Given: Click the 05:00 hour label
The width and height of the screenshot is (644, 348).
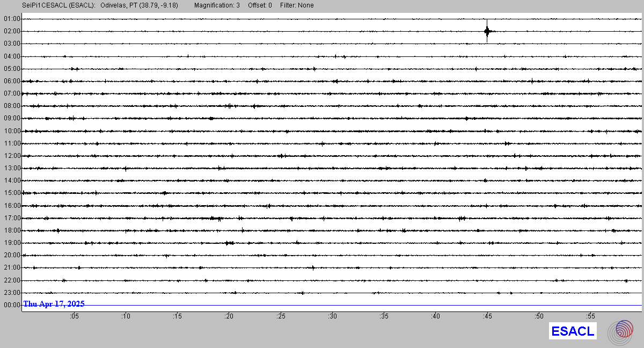Looking at the screenshot, I should (12, 69).
